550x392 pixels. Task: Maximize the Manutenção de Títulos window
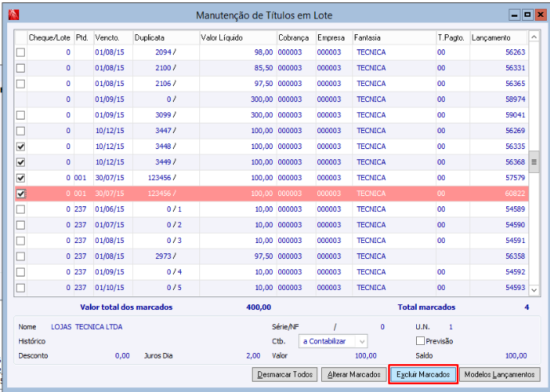pyautogui.click(x=526, y=14)
